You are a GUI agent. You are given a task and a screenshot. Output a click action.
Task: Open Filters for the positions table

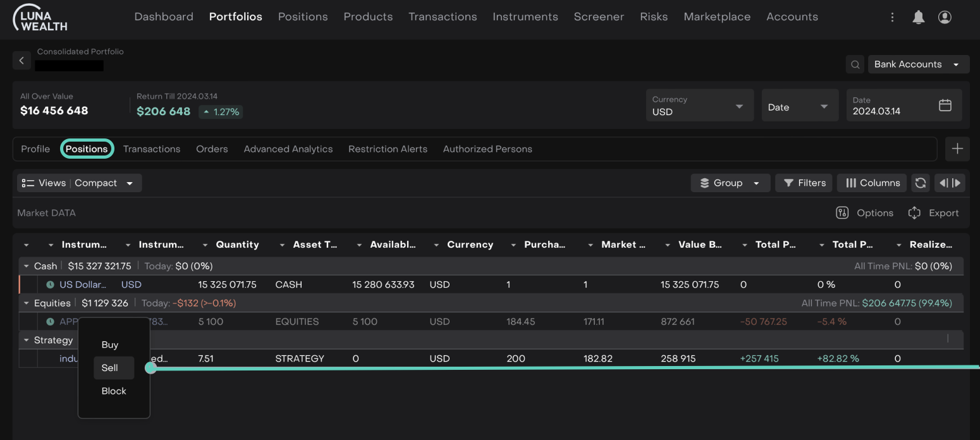pos(804,183)
